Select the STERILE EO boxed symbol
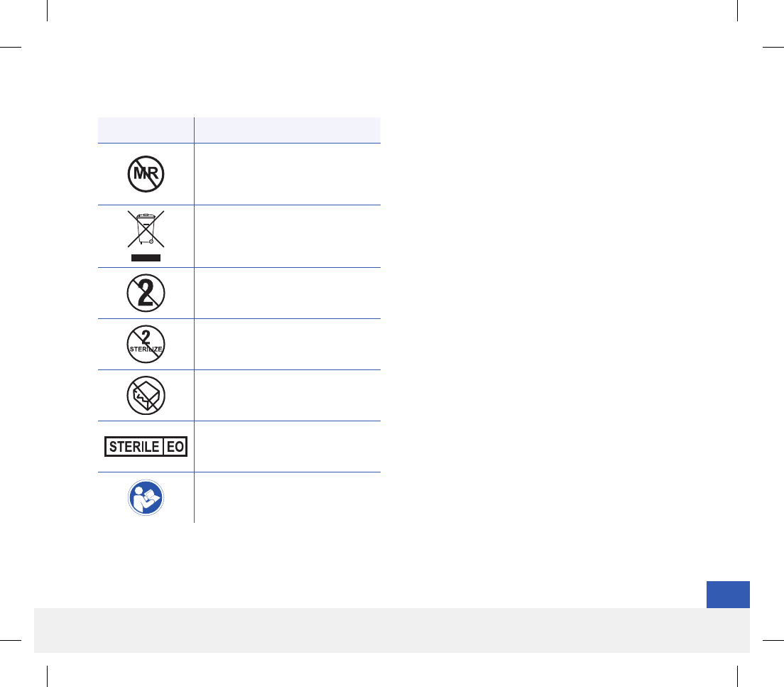Image resolution: width=784 pixels, height=687 pixels. (x=146, y=446)
